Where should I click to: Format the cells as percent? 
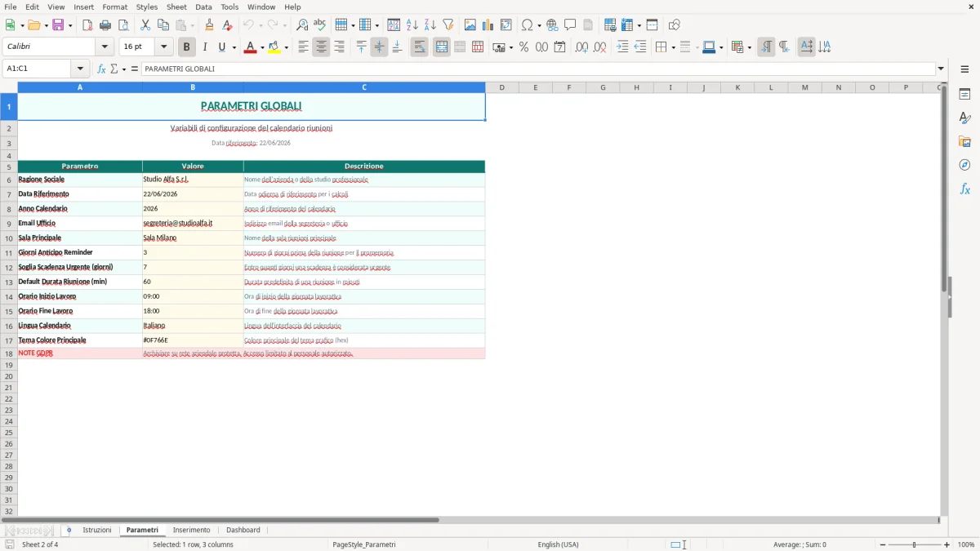(x=523, y=47)
